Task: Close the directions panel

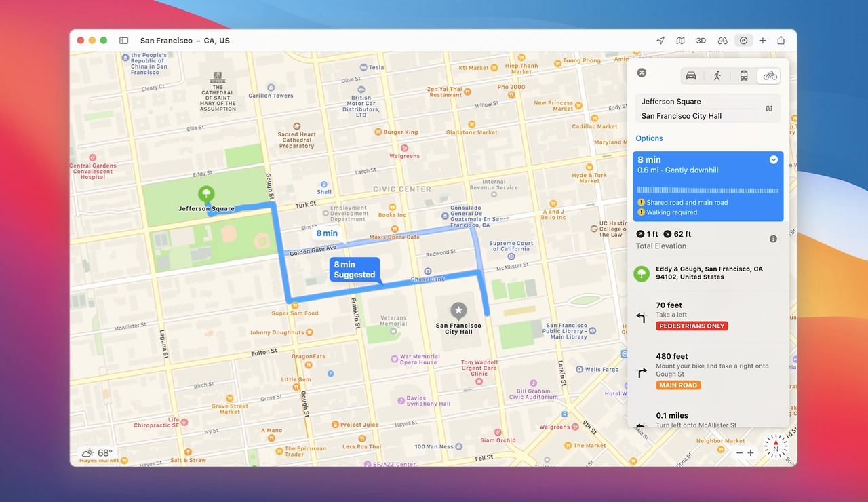Action: click(x=642, y=73)
